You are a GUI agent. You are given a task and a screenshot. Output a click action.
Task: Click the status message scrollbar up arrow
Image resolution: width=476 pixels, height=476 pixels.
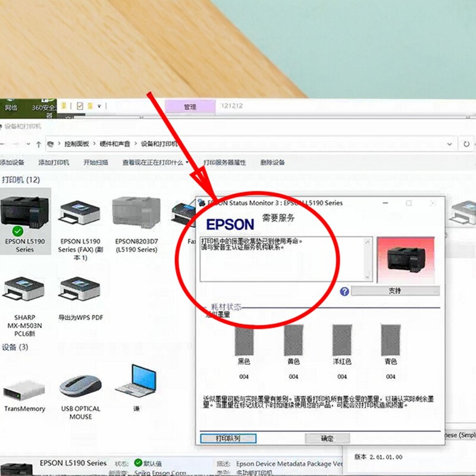pos(368,242)
